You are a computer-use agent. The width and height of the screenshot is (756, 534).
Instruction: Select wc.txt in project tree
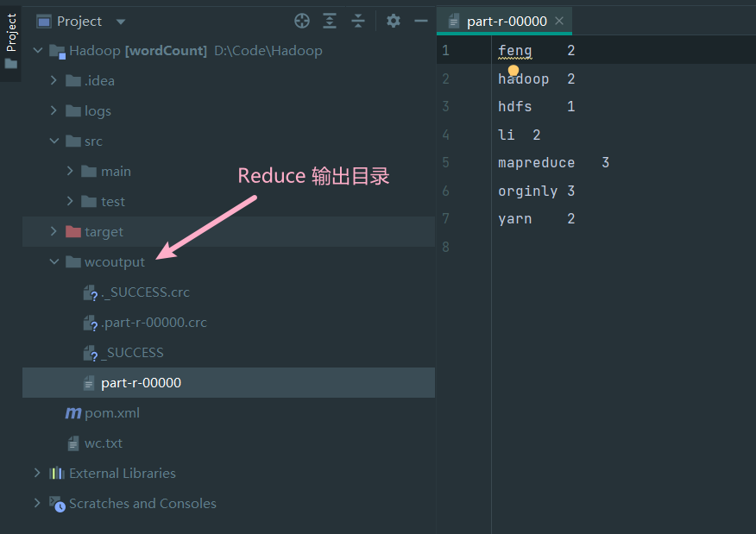104,443
